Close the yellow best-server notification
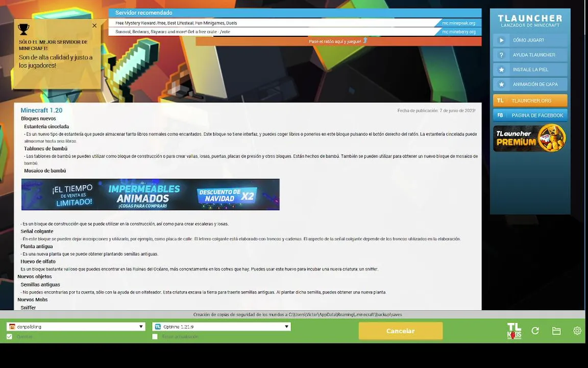The width and height of the screenshot is (588, 368). tap(94, 26)
